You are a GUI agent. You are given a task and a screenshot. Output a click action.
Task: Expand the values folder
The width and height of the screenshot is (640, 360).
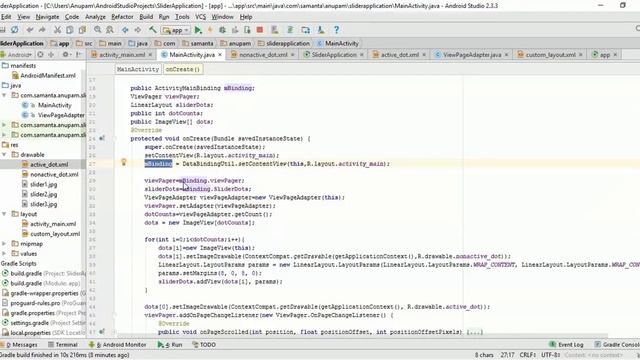click(x=4, y=253)
